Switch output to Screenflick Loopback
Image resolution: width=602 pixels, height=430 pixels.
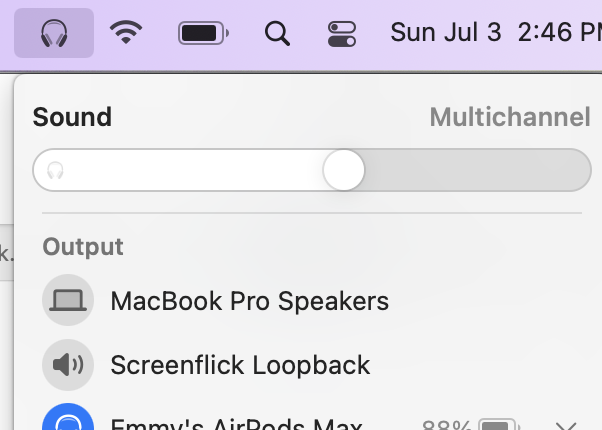tap(240, 365)
